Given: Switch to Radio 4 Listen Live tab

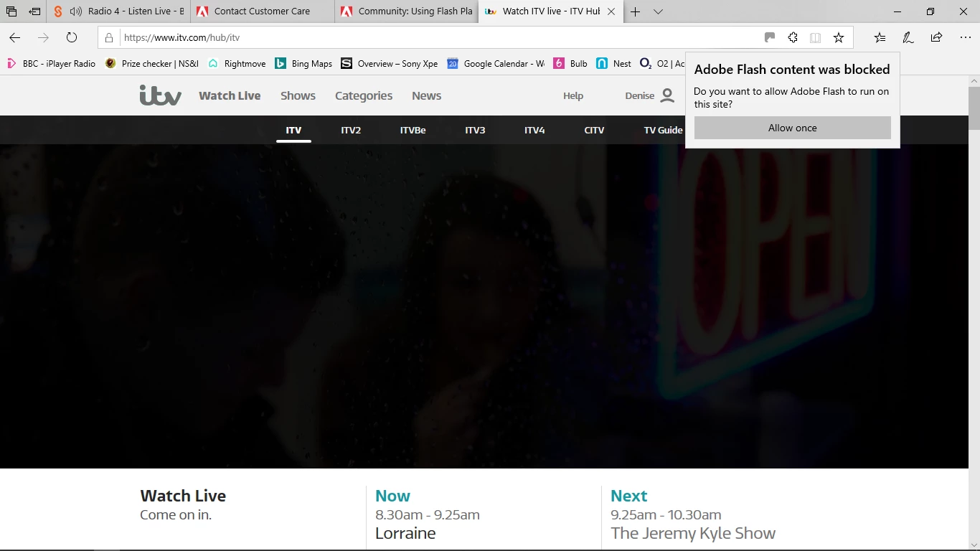Looking at the screenshot, I should click(x=118, y=11).
